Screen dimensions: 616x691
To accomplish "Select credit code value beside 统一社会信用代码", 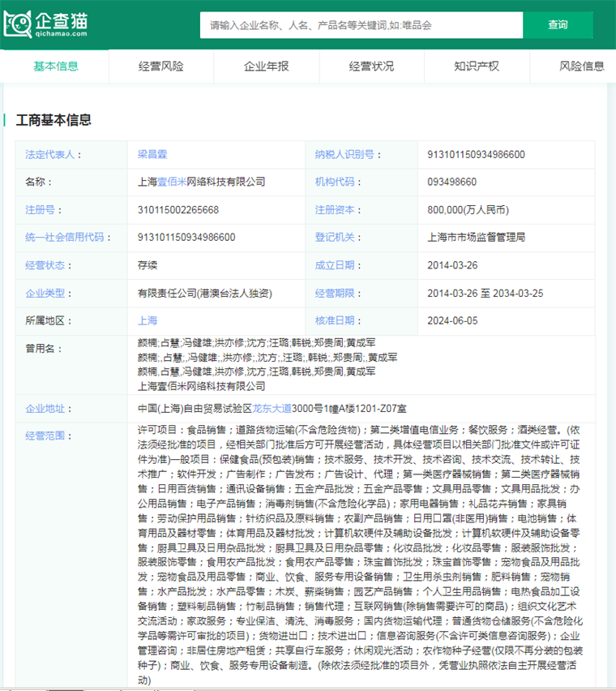I will click(x=186, y=237).
